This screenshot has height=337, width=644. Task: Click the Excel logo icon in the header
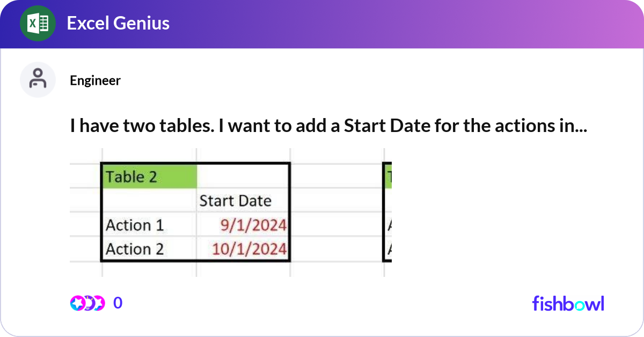[x=38, y=23]
